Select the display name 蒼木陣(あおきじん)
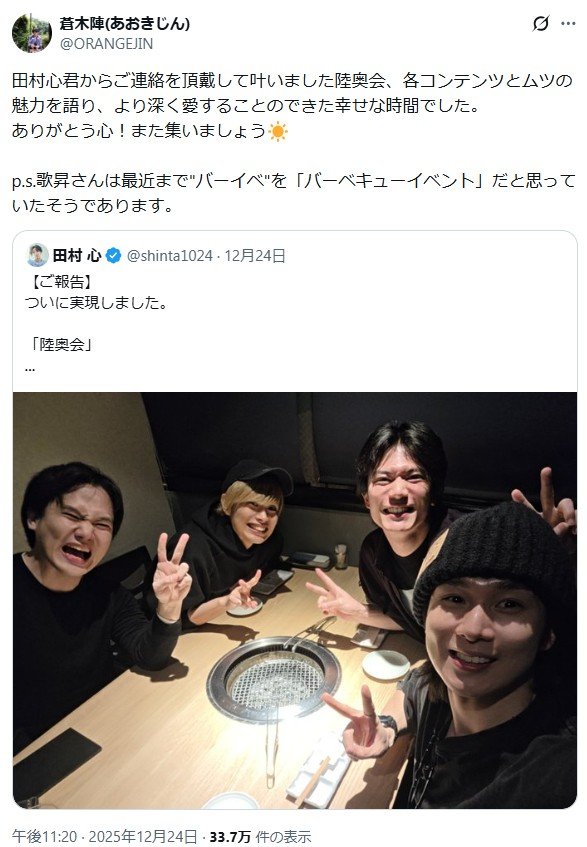The height and width of the screenshot is (847, 587). (125, 24)
